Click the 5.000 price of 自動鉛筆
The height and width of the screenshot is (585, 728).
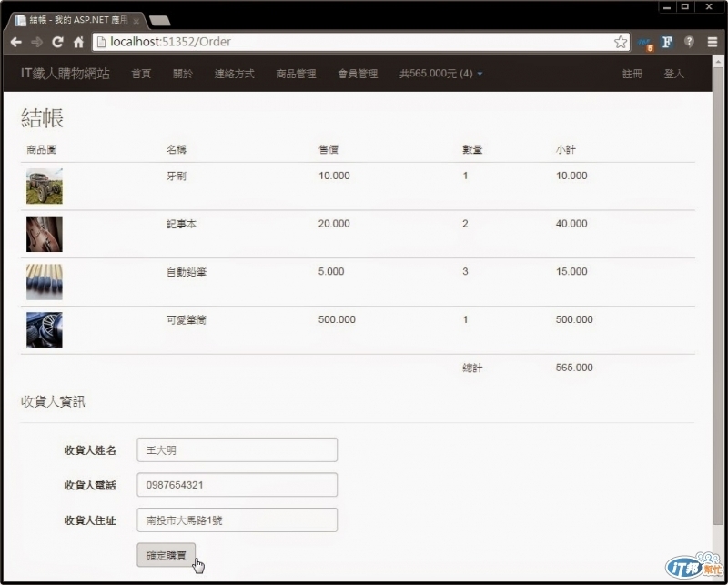coord(331,272)
